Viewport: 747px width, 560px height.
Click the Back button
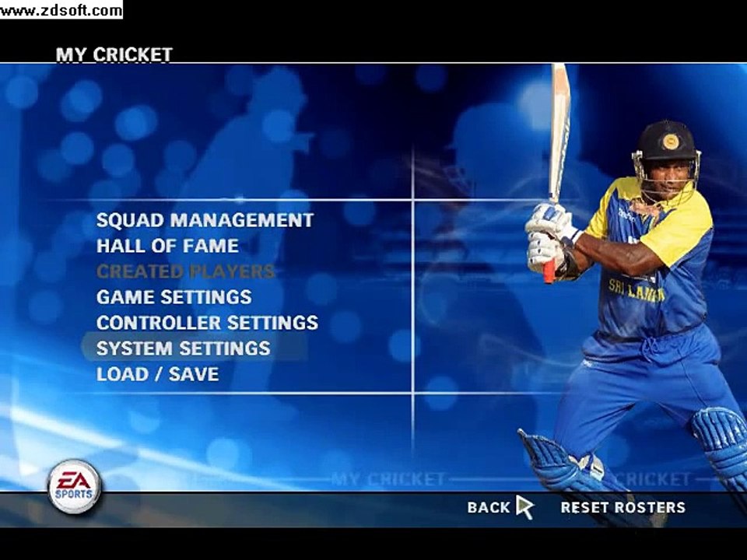click(489, 508)
